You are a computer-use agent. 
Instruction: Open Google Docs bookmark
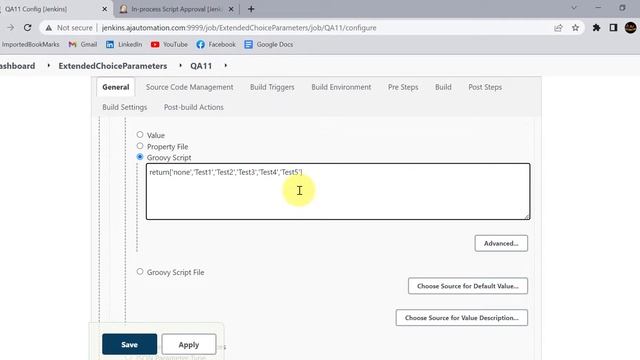pyautogui.click(x=269, y=44)
